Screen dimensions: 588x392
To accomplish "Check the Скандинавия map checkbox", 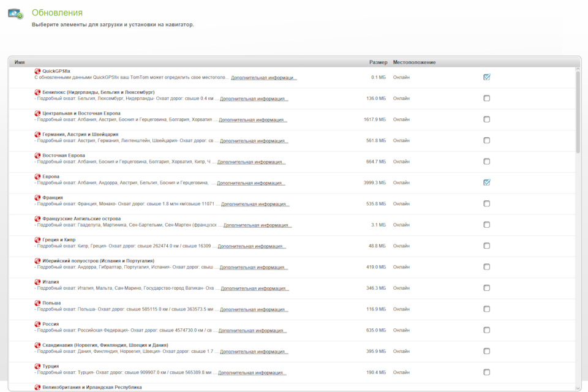I will [486, 351].
